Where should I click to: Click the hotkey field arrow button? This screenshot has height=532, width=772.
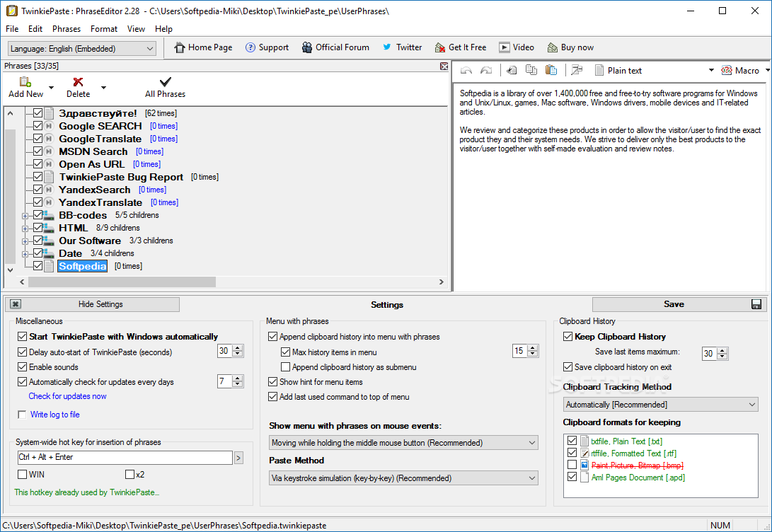point(238,458)
